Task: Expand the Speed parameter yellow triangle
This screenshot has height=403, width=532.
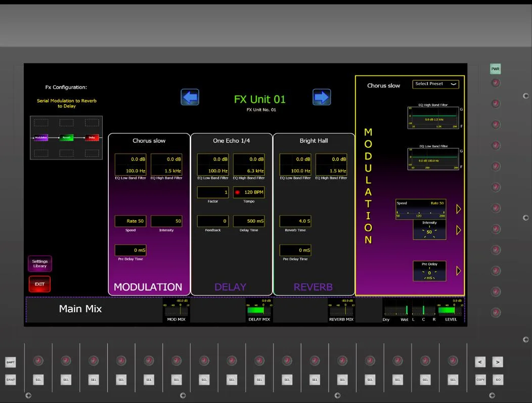Action: (458, 209)
